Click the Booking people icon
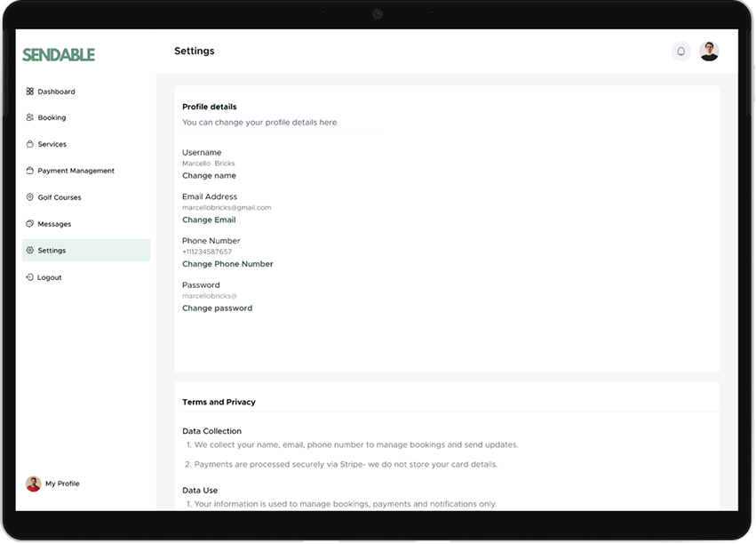 click(x=29, y=117)
